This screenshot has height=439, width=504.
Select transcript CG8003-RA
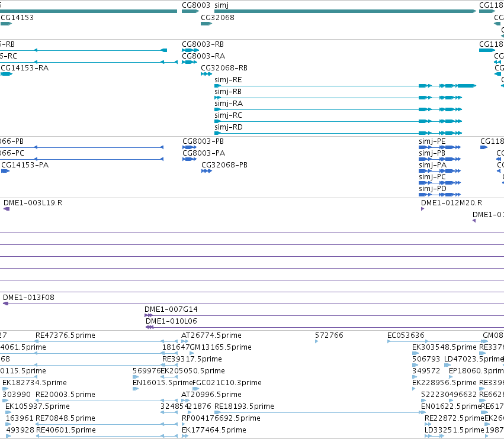click(204, 56)
